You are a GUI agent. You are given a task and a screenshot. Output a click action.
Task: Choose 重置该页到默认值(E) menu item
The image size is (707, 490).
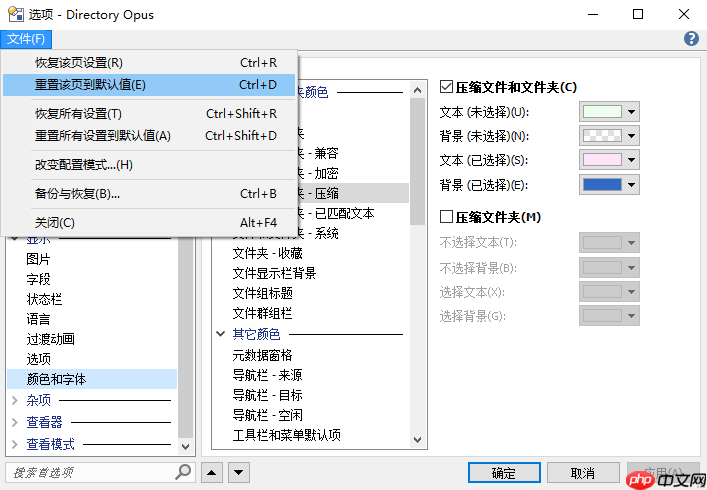point(149,85)
